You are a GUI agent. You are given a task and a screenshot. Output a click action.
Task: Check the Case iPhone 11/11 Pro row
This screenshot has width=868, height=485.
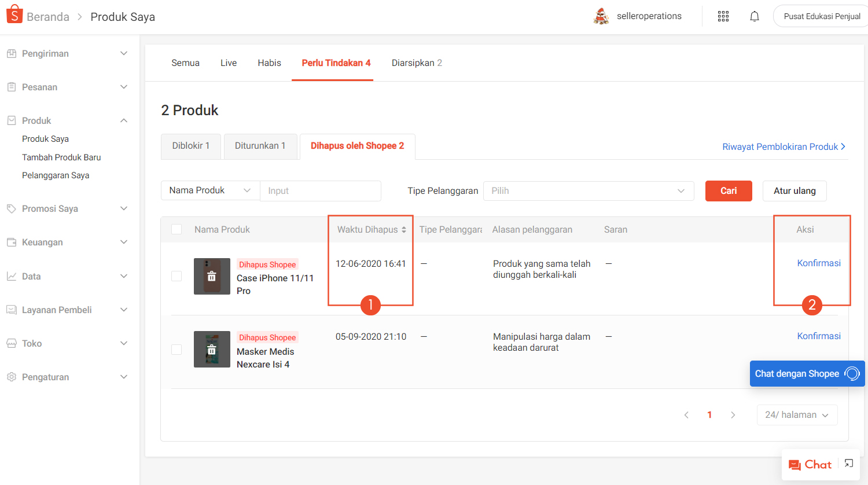click(x=176, y=276)
